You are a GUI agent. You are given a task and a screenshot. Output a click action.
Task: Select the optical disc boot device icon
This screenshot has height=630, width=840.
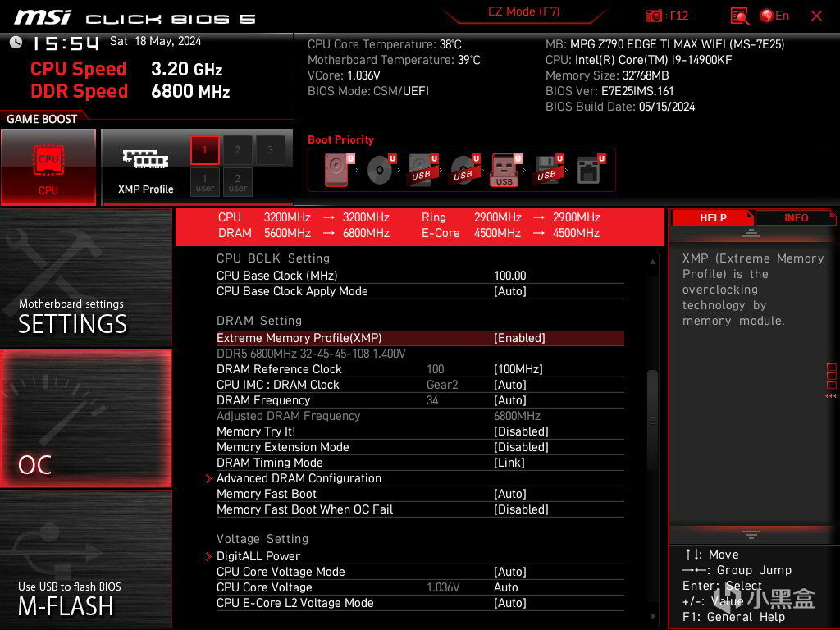(x=381, y=169)
